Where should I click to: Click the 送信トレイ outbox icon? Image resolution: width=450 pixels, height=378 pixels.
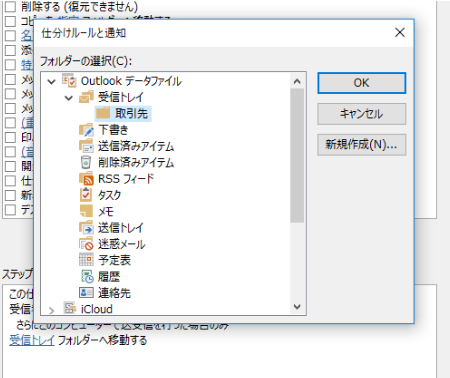click(86, 228)
